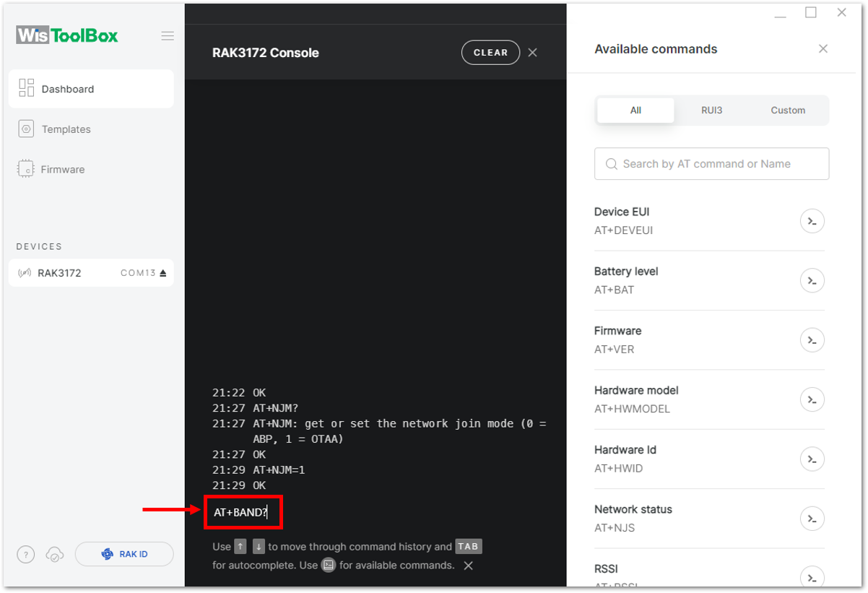Open the help question mark icon

[x=25, y=555]
